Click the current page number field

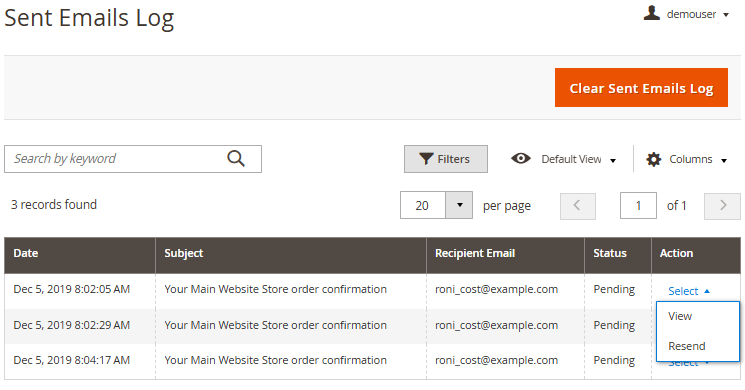click(x=638, y=206)
